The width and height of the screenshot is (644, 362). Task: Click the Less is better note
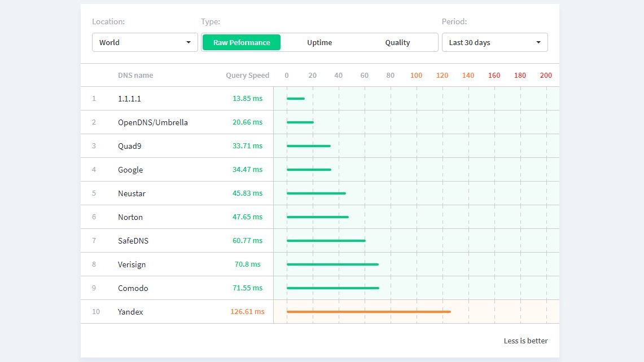click(x=525, y=341)
